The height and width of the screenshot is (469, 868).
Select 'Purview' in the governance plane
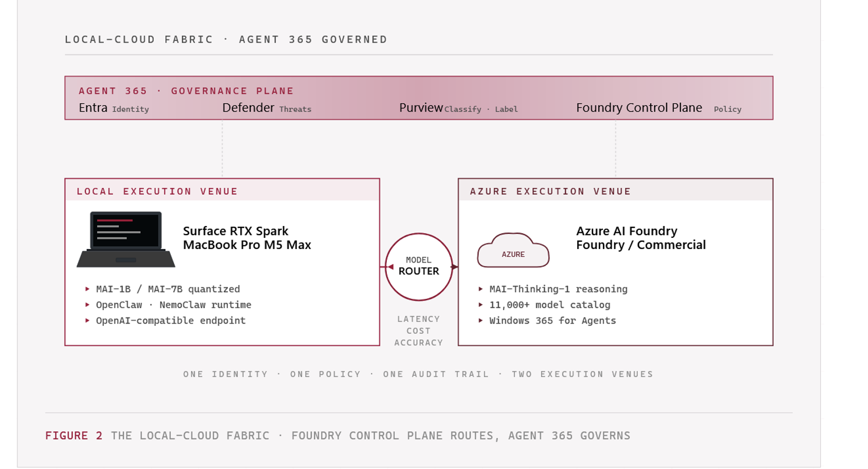421,108
